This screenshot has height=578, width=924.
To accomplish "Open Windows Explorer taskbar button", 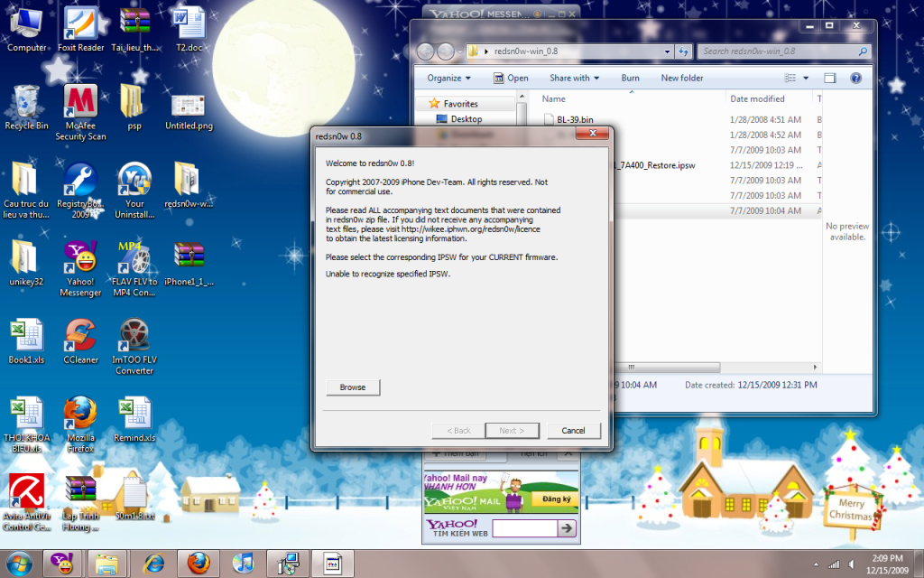I will [x=107, y=564].
